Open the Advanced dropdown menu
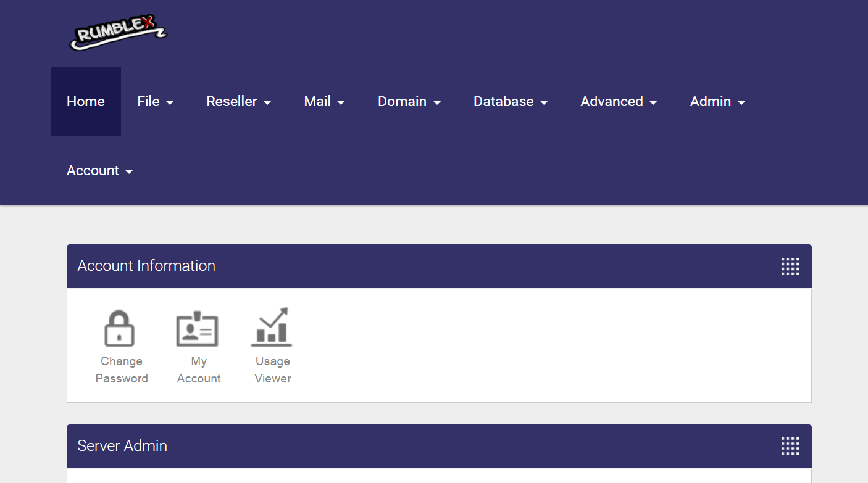Screen dimensions: 868x483 619,102
